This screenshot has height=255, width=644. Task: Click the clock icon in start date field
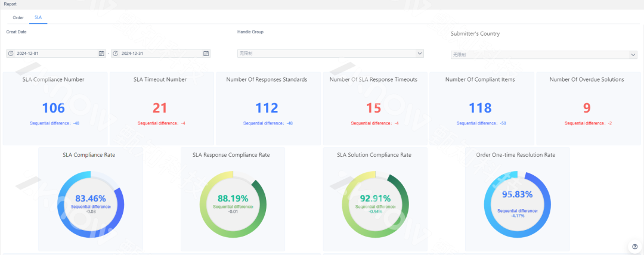pos(11,54)
